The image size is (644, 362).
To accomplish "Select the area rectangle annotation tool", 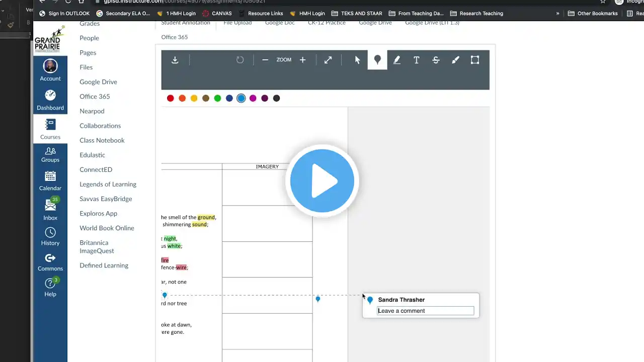I will click(475, 60).
